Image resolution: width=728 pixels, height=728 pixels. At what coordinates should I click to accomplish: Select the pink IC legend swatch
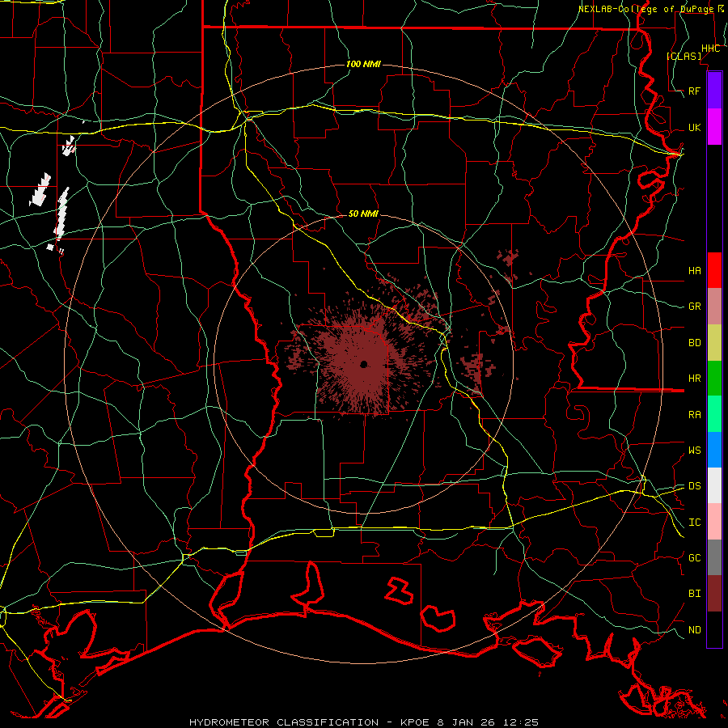point(714,522)
